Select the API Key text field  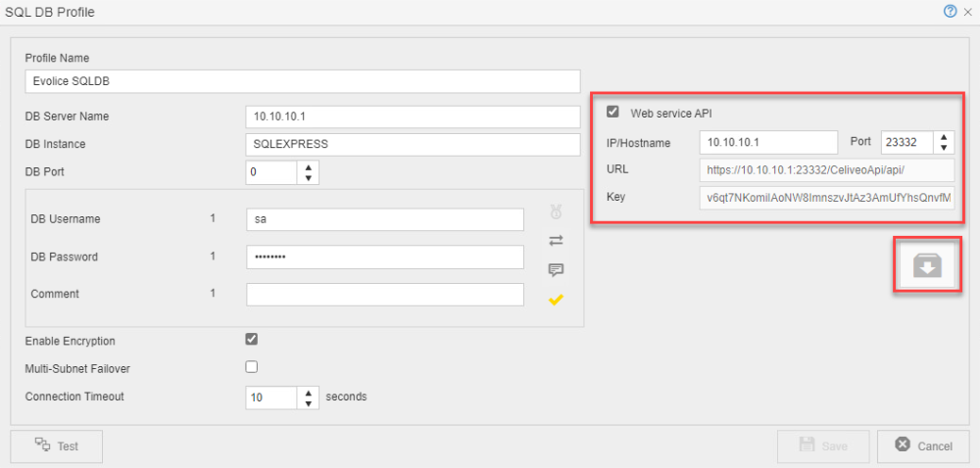coord(827,197)
